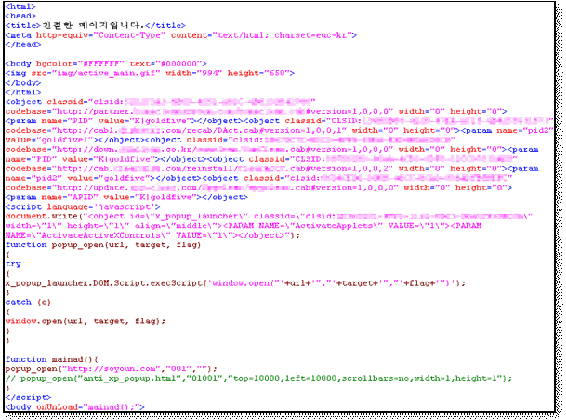
Task: Select the charset=euc-kr meta tag line
Action: coord(181,35)
